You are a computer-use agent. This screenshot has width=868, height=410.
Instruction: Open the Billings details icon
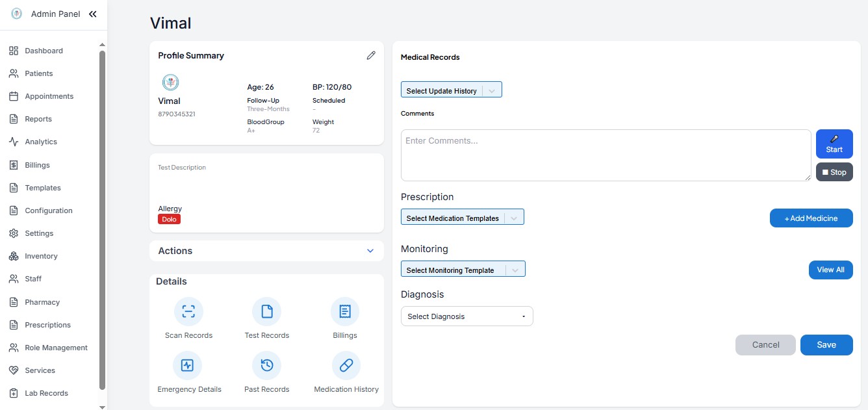point(345,312)
